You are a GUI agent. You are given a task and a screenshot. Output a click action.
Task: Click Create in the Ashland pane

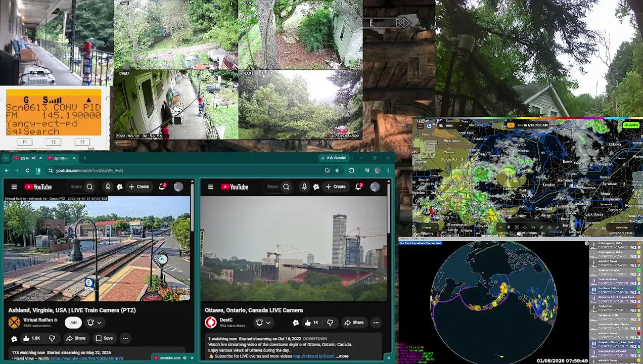pyautogui.click(x=139, y=187)
